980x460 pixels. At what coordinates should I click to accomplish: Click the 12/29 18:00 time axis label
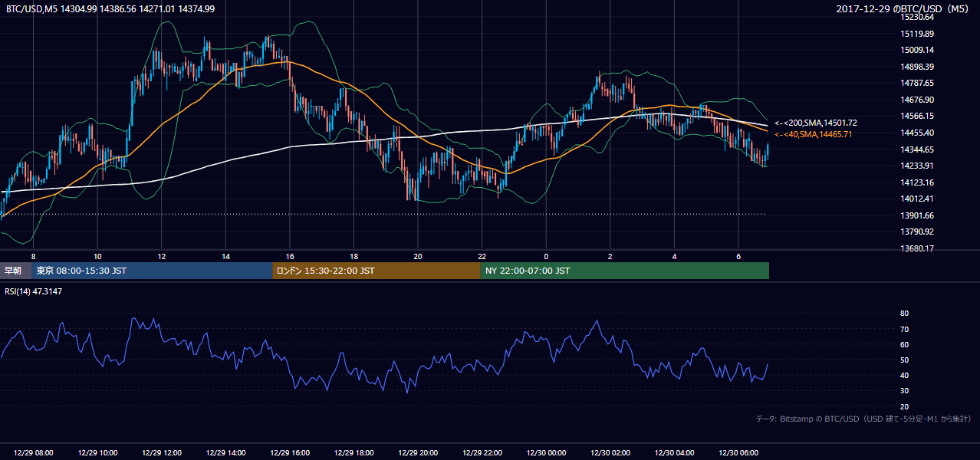click(354, 453)
